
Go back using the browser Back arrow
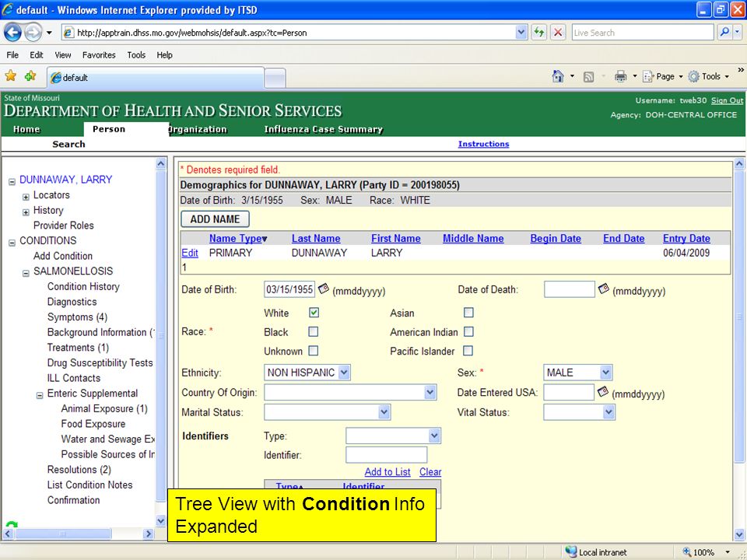click(13, 33)
